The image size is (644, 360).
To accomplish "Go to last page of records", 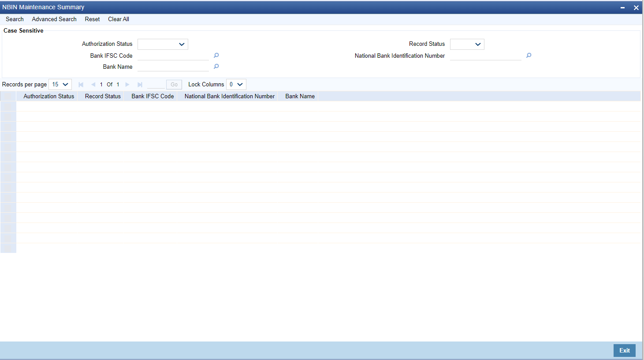I will click(140, 85).
